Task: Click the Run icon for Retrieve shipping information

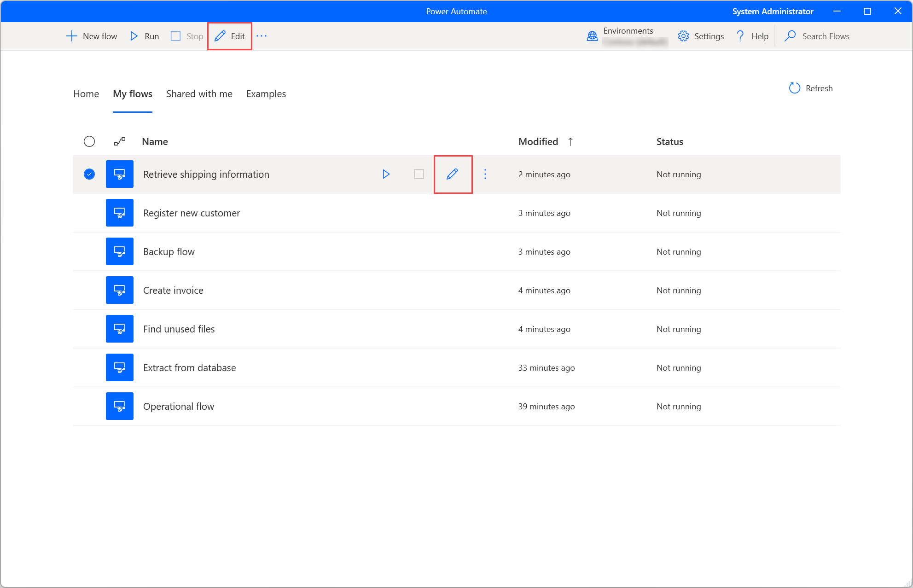Action: pos(386,174)
